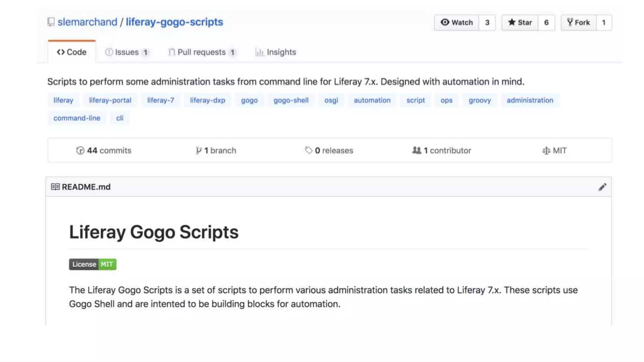Screen dimensions: 644x362
Task: Star the liferay-gogo-scripts repository
Action: pos(520,23)
